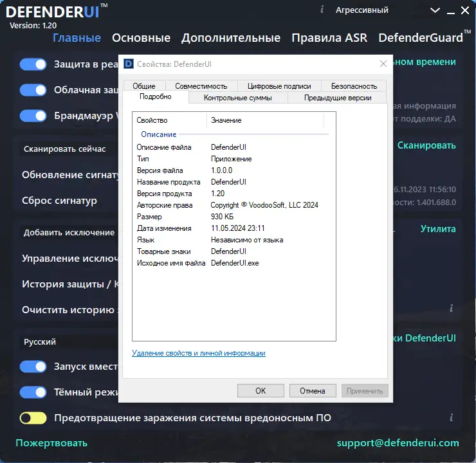Viewport: 476px width, 463px height.
Task: Open the Агрессивный profile dropdown chevron
Action: pos(435,11)
